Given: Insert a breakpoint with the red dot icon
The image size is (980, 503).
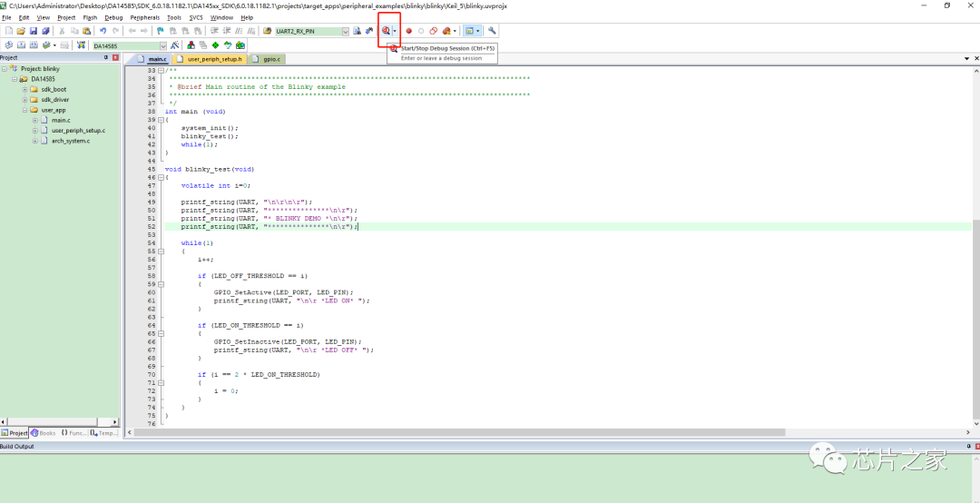Looking at the screenshot, I should 408,31.
